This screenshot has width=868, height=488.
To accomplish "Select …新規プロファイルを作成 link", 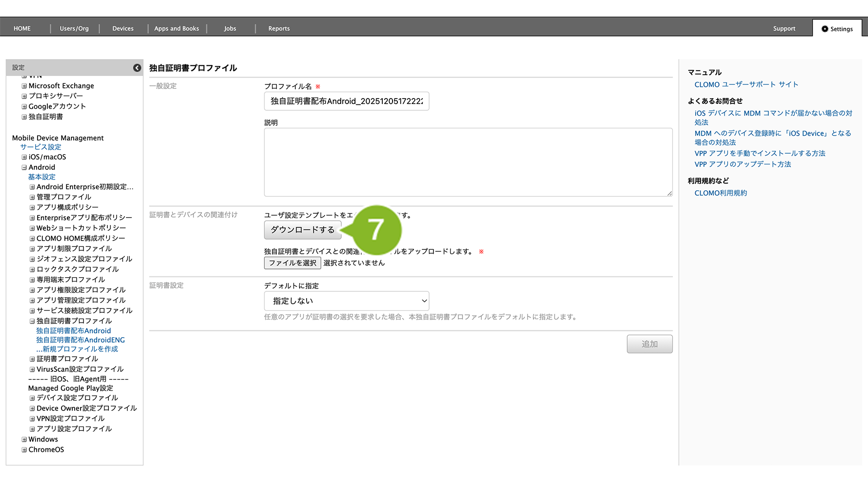I will click(x=77, y=349).
